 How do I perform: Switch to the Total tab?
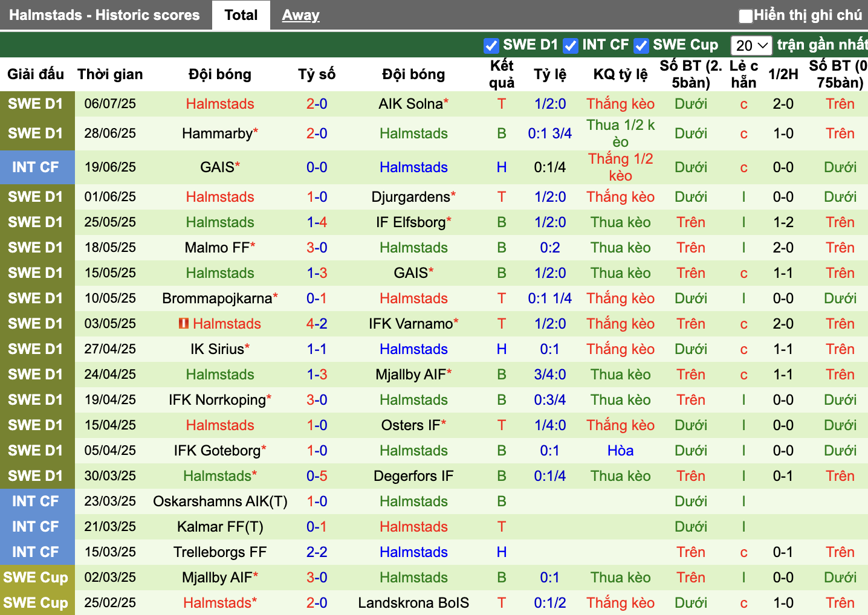click(241, 15)
